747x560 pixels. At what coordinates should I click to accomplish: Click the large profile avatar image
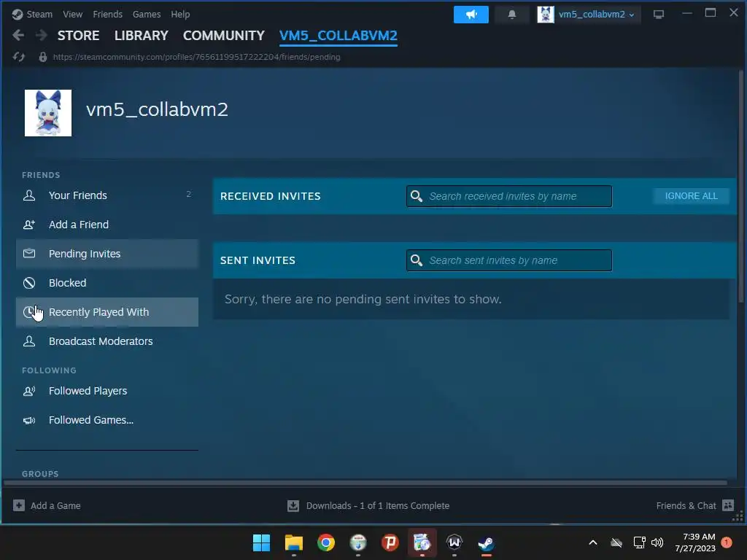tap(48, 113)
